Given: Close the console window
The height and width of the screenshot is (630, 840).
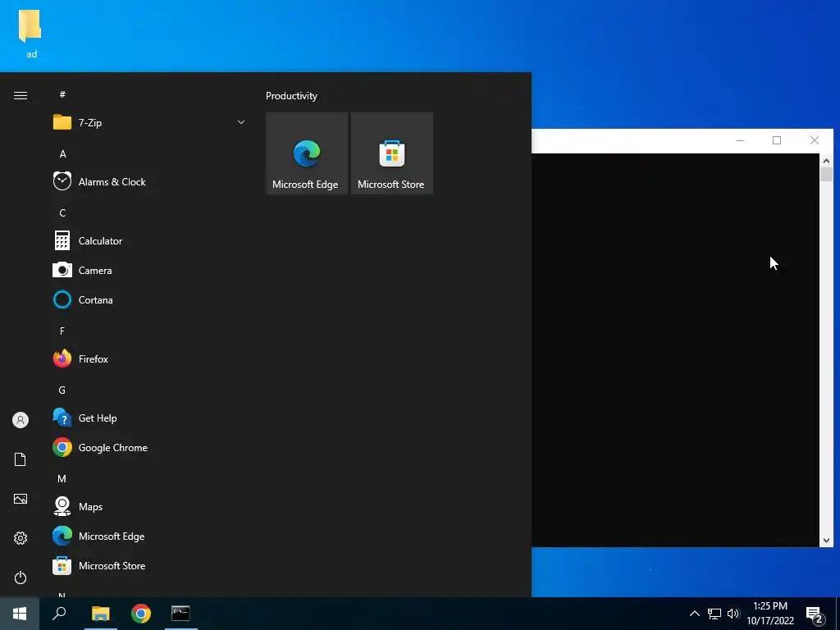Looking at the screenshot, I should 815,140.
